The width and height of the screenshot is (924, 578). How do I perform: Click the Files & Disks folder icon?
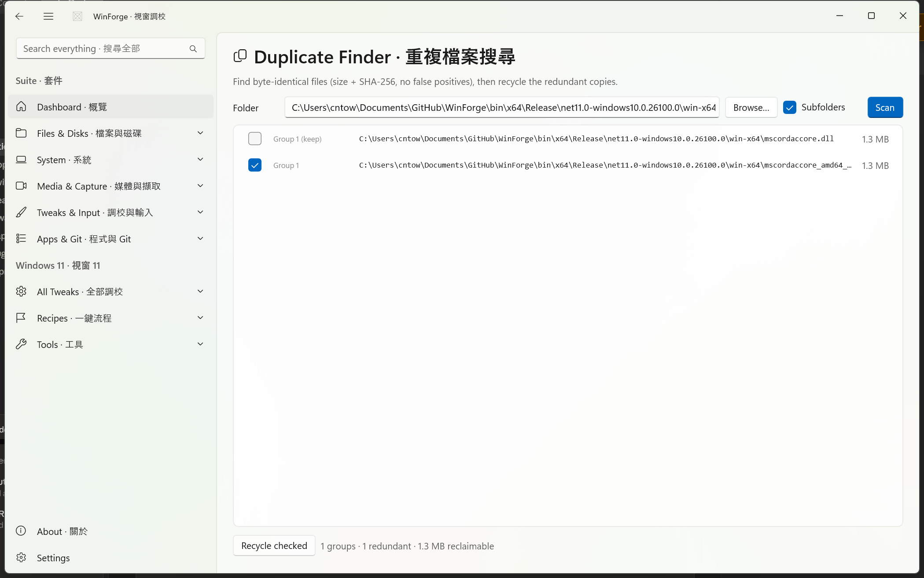pos(21,133)
